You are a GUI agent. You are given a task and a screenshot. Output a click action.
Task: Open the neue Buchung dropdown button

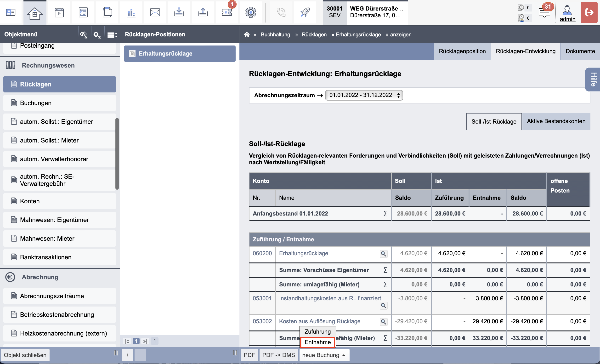pyautogui.click(x=324, y=355)
